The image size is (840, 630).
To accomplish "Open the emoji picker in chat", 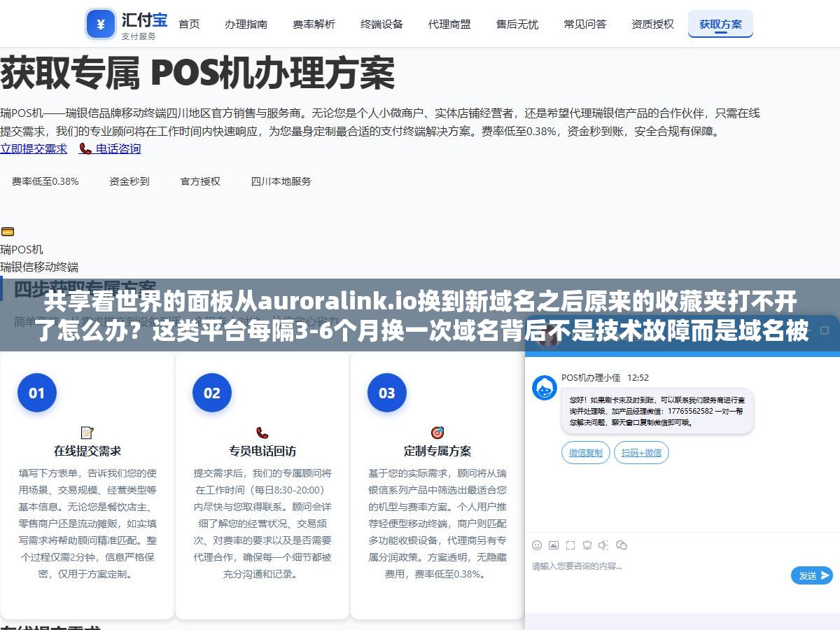I will [x=537, y=545].
